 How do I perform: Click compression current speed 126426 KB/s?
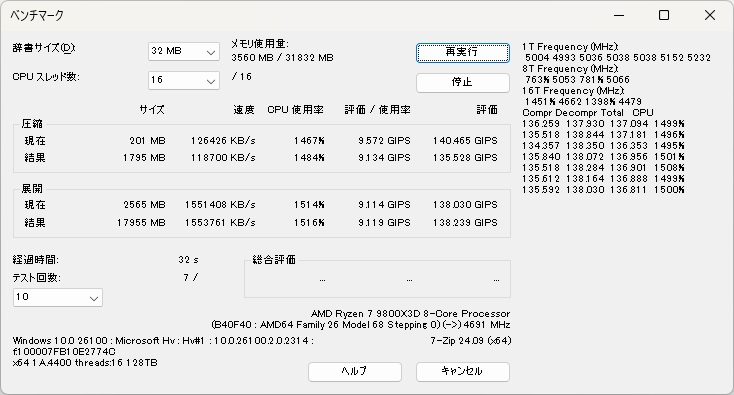[223, 141]
